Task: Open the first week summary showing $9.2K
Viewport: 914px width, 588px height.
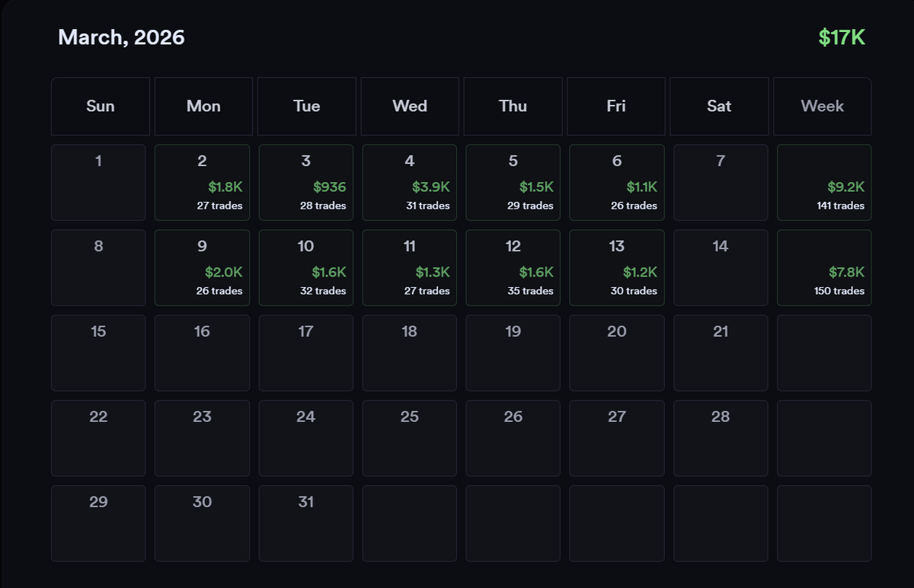Action: click(x=824, y=183)
